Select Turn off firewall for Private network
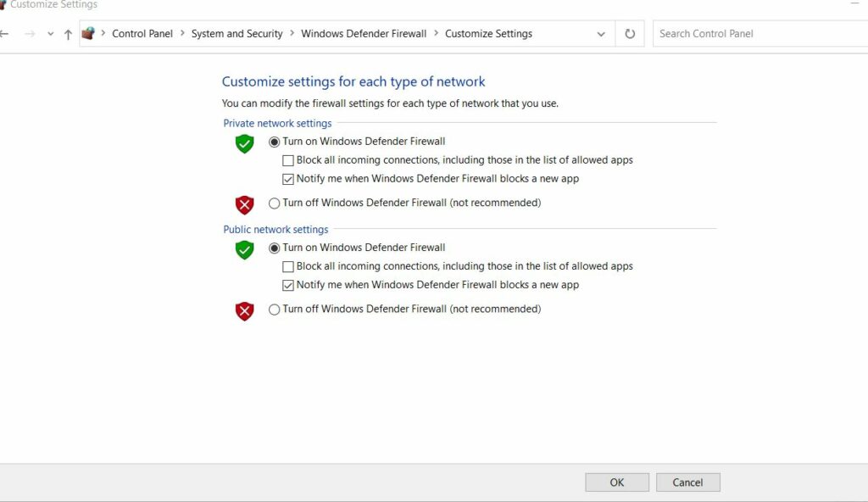This screenshot has height=502, width=868. (x=274, y=204)
